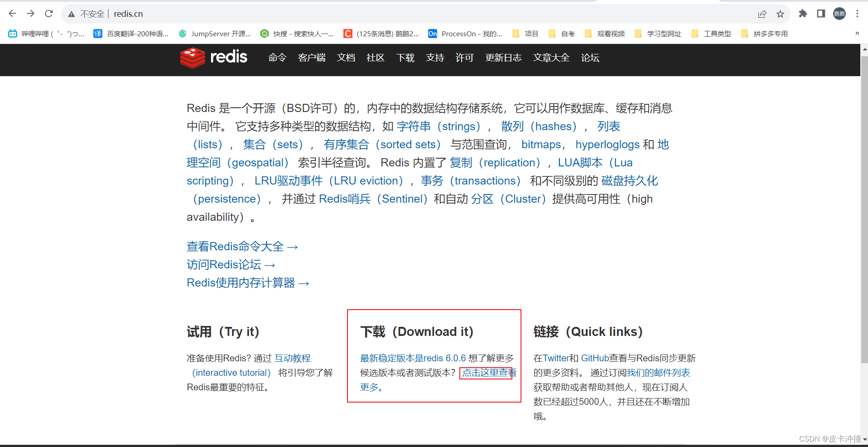The height and width of the screenshot is (447, 868).
Task: Click the Redis logo
Action: (213, 58)
